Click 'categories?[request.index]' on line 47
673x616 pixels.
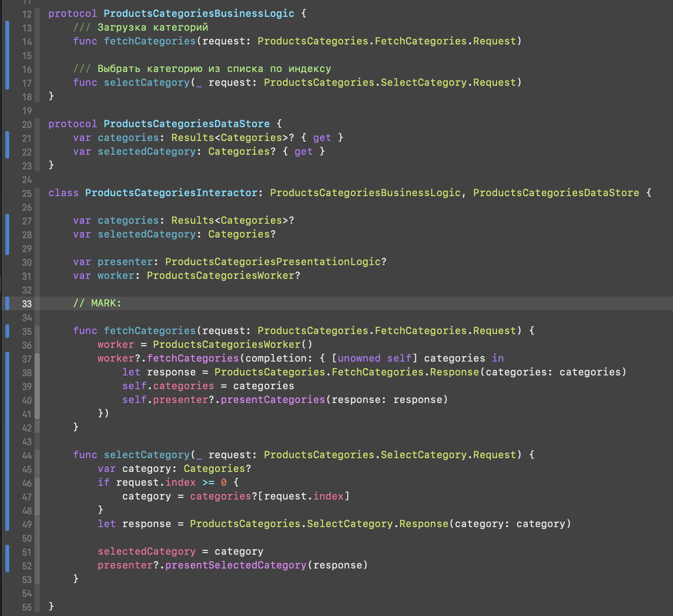point(270,496)
